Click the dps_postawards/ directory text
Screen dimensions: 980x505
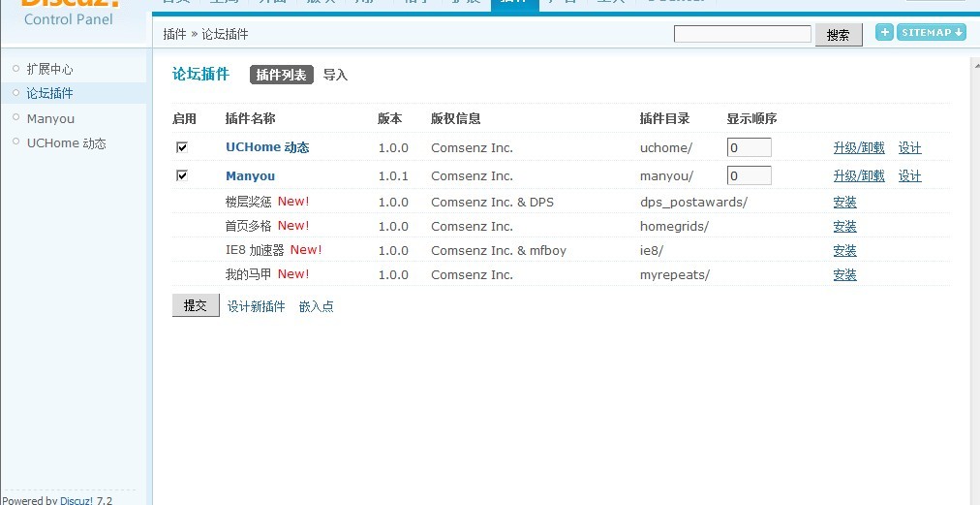pos(693,203)
